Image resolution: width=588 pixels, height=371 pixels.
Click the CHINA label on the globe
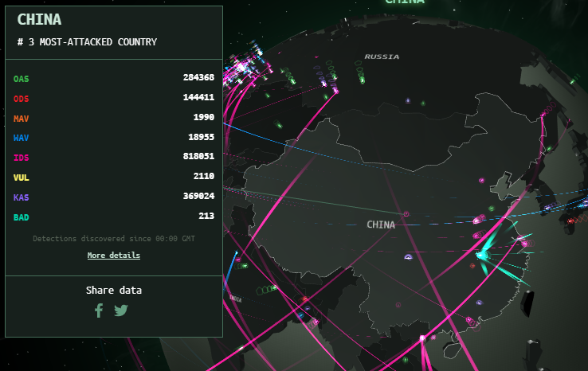click(x=381, y=225)
